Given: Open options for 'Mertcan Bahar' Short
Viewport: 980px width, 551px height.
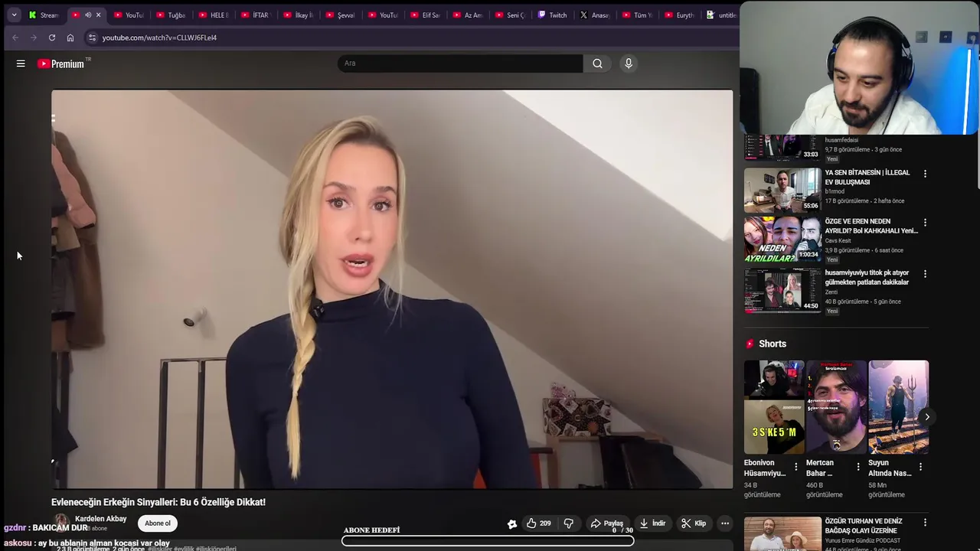Looking at the screenshot, I should point(857,467).
